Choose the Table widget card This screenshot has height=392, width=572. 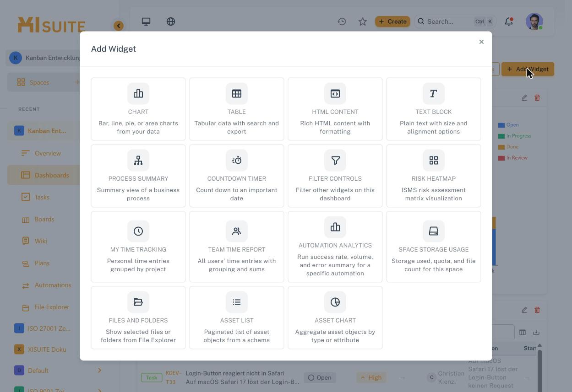pos(237,109)
